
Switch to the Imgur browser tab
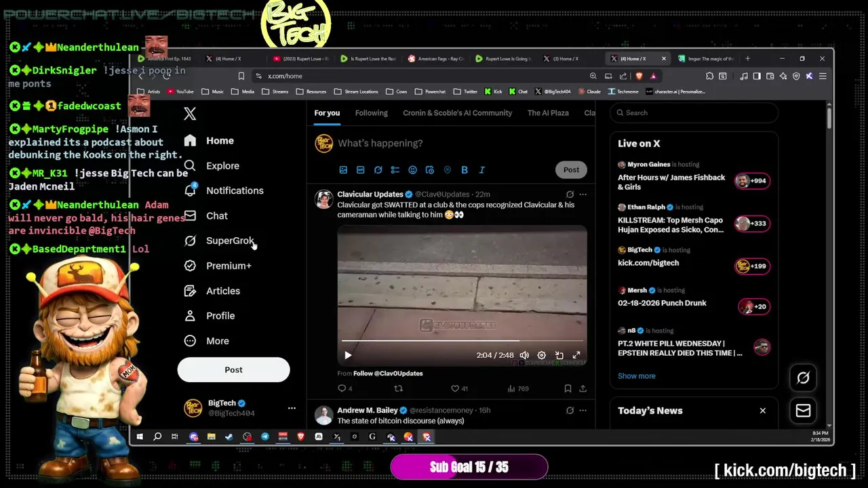pos(707,58)
